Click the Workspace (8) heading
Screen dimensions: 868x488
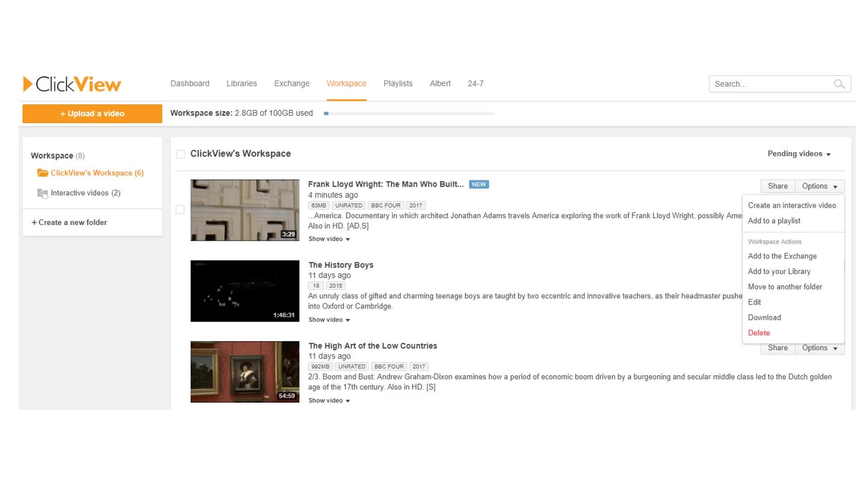(x=57, y=156)
